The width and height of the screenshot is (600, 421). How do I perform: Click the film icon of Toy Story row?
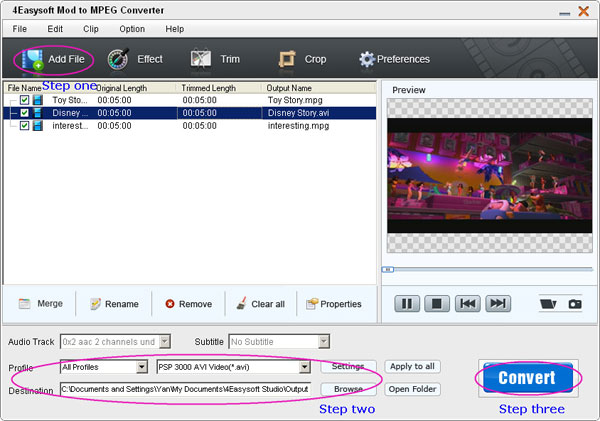(38, 100)
